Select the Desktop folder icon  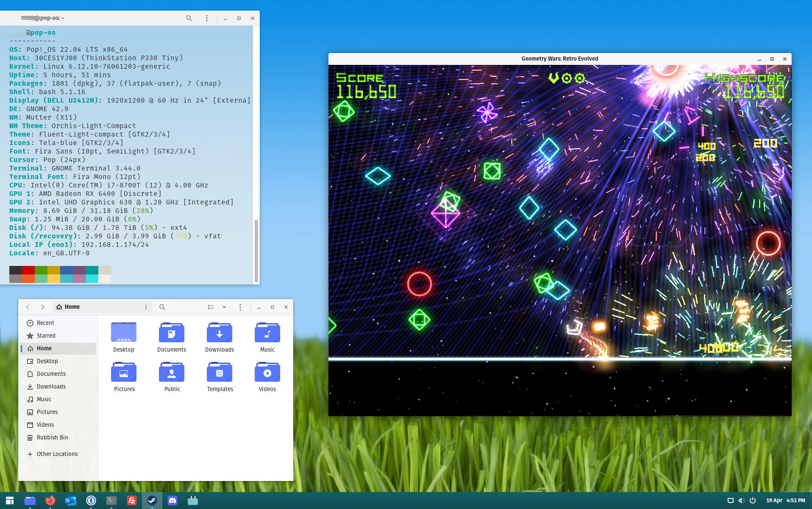point(124,333)
